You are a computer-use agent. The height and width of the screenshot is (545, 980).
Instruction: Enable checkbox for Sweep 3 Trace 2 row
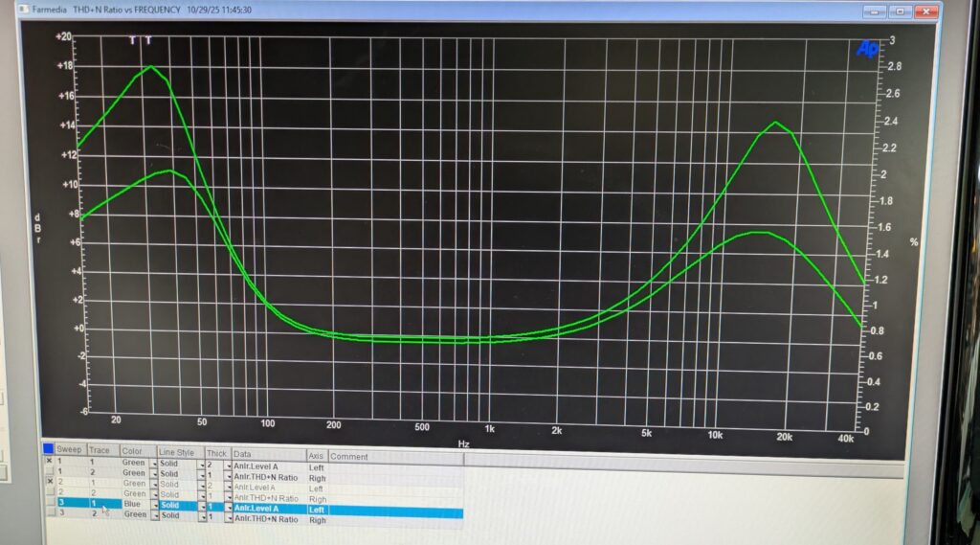(x=50, y=515)
